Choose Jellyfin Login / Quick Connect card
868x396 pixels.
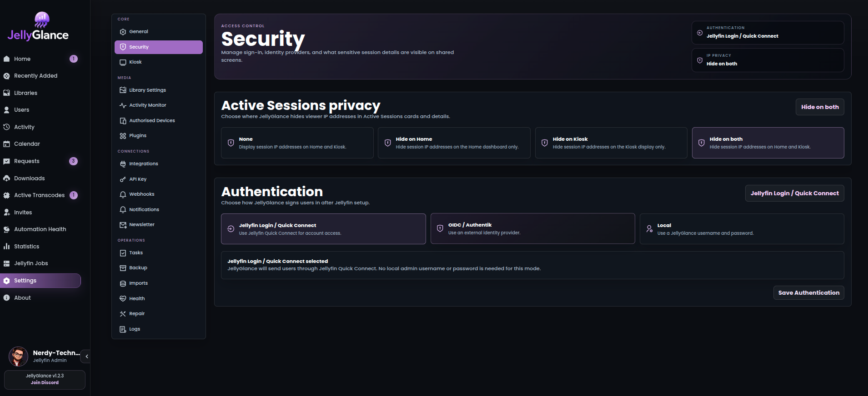[324, 229]
